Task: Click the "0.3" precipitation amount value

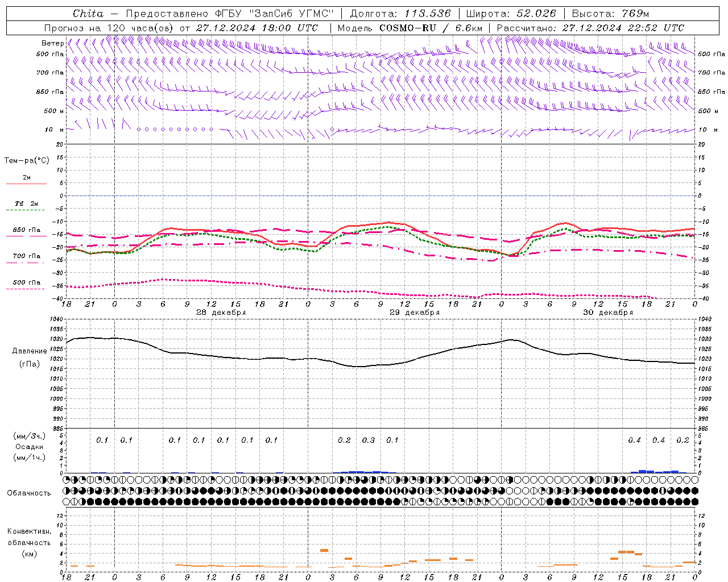Action: point(368,440)
